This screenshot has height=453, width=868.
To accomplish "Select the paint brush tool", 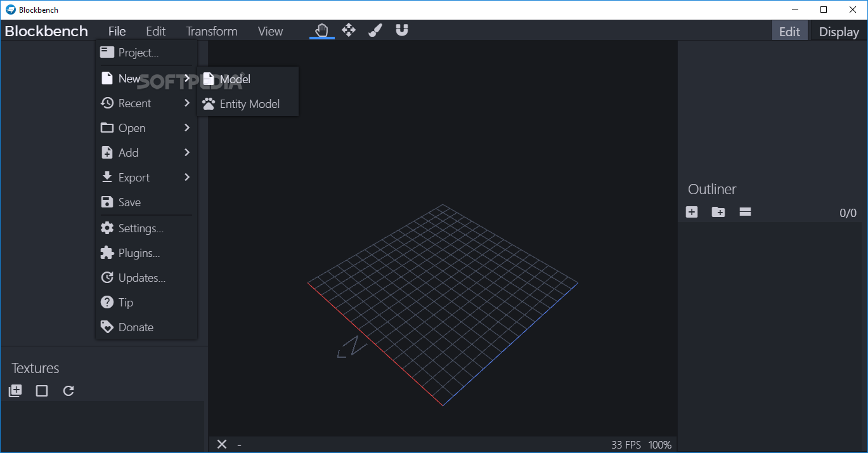I will pos(375,30).
